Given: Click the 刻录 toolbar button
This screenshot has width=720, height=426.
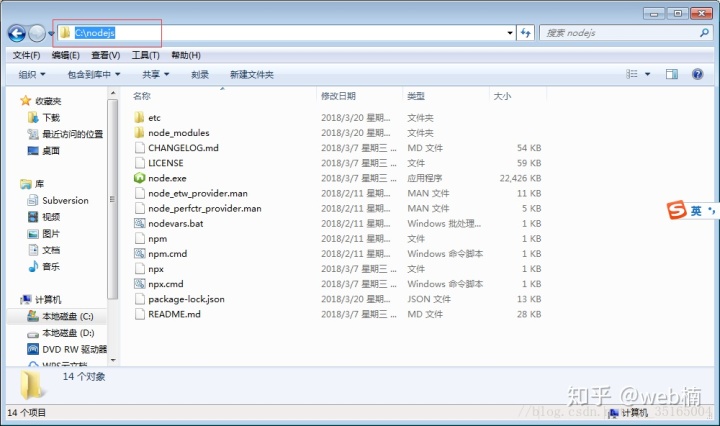Looking at the screenshot, I should [x=200, y=74].
